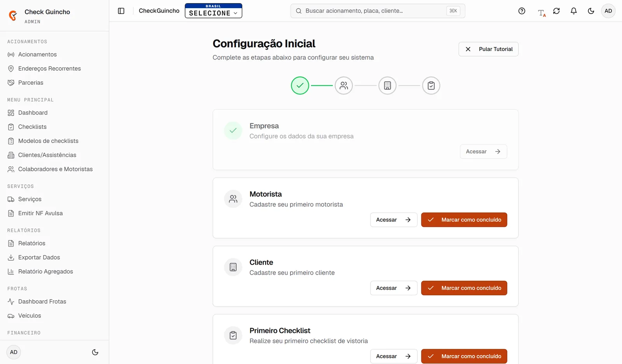Toggle dark mode in top bar
Image resolution: width=622 pixels, height=364 pixels.
coord(591,11)
